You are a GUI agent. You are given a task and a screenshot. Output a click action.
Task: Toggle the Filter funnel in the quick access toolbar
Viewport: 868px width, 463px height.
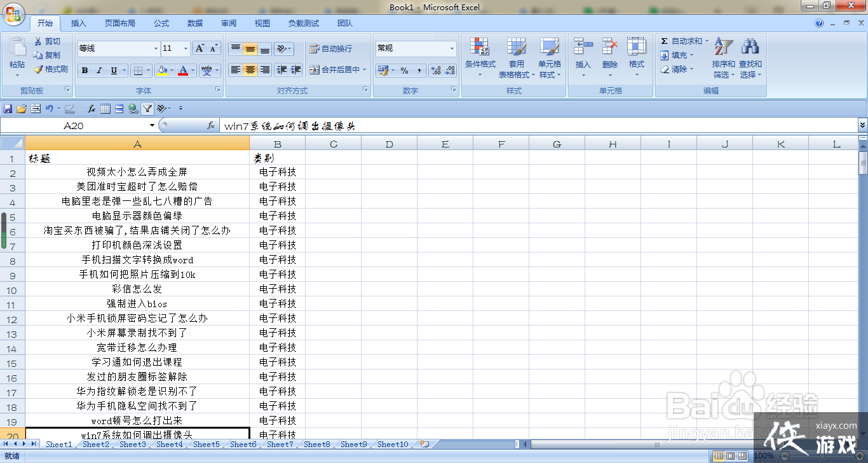(147, 109)
